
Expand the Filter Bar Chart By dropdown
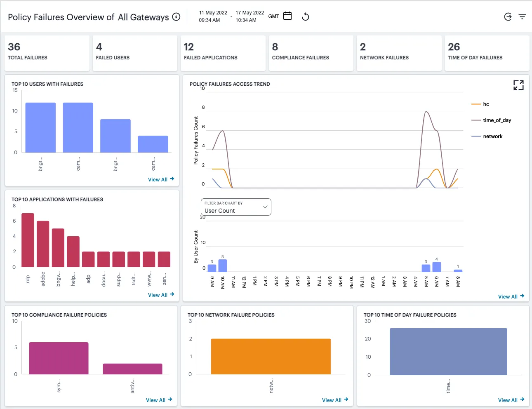tap(236, 207)
